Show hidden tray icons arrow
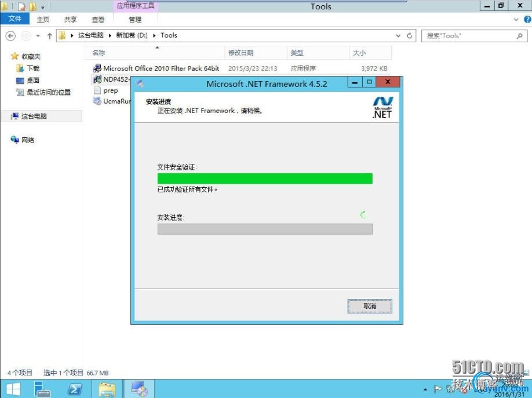Viewport: 532px width, 398px height. pos(425,389)
